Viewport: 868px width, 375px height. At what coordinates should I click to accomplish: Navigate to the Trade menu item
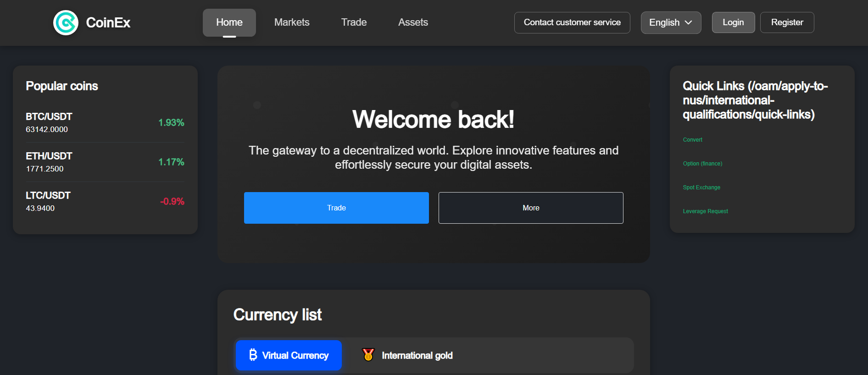pos(354,22)
